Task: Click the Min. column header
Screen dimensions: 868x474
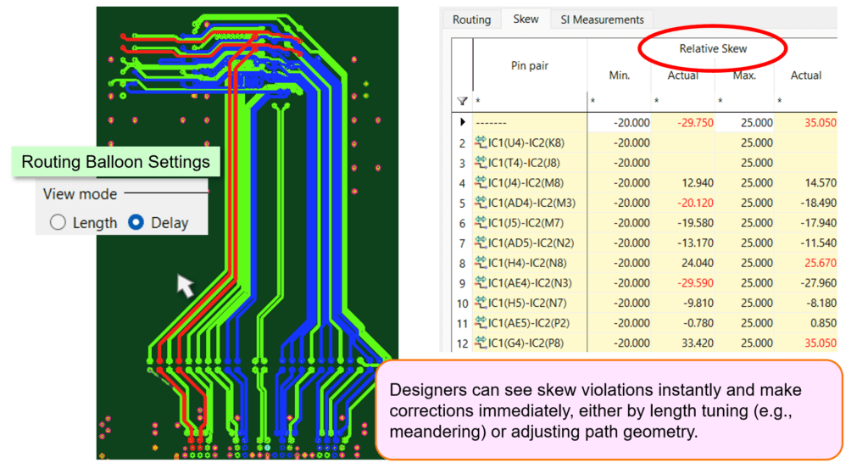Action: coord(620,75)
